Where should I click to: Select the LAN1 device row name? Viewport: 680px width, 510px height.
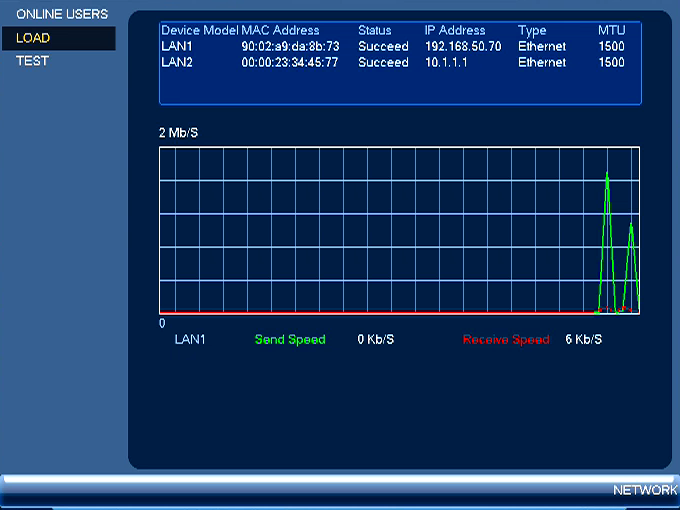pos(177,46)
